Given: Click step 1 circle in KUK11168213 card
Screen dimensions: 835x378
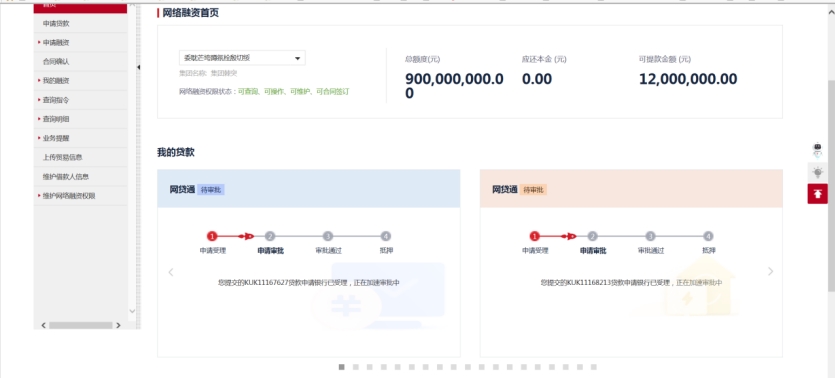Looking at the screenshot, I should [x=535, y=236].
